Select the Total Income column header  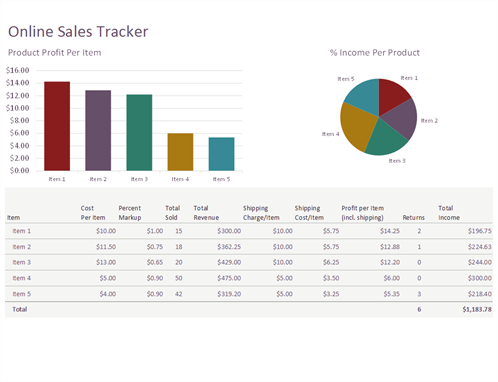point(449,213)
